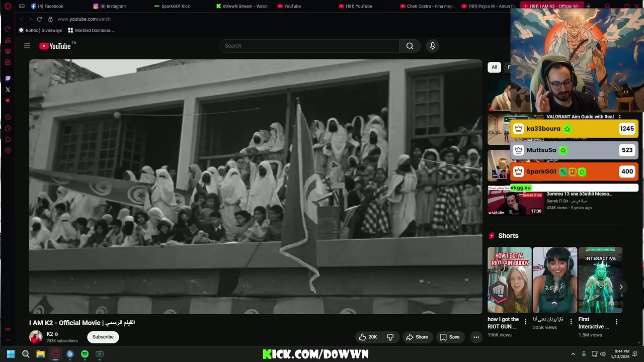Click the address bar URL
Viewport: 644px width, 362px height.
84,19
